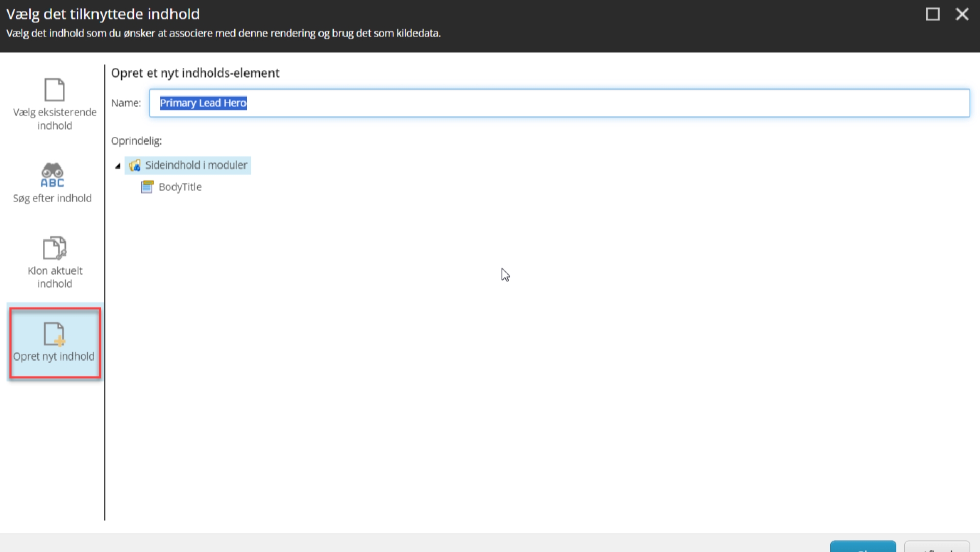
Task: Select the BodyTitle tree item label
Action: click(180, 187)
